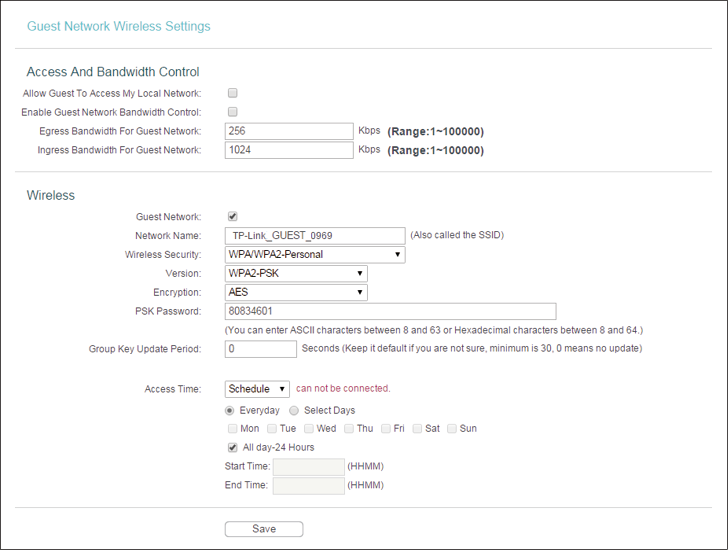Click the Ingress Bandwidth field showing 1024
This screenshot has height=550, width=728.
click(289, 150)
